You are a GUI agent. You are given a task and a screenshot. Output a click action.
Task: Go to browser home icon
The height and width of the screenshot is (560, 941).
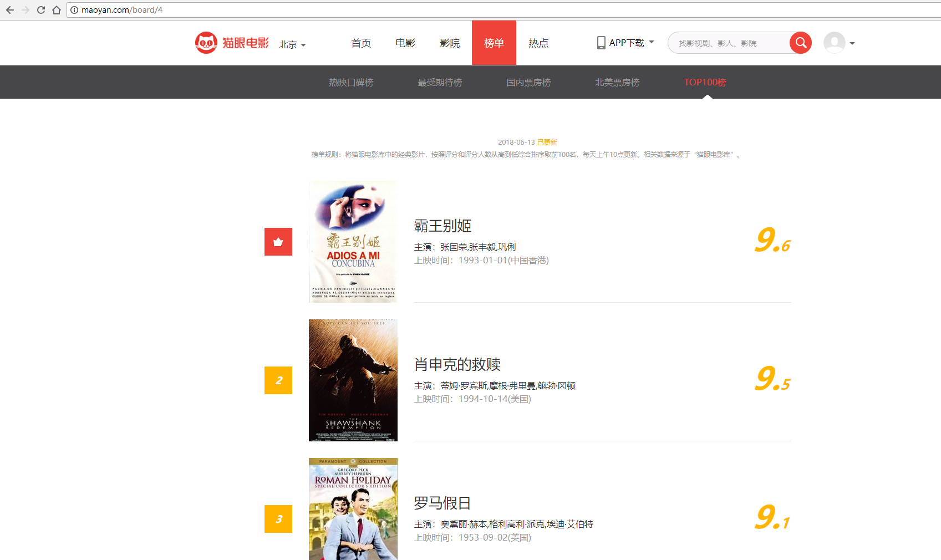pos(57,10)
